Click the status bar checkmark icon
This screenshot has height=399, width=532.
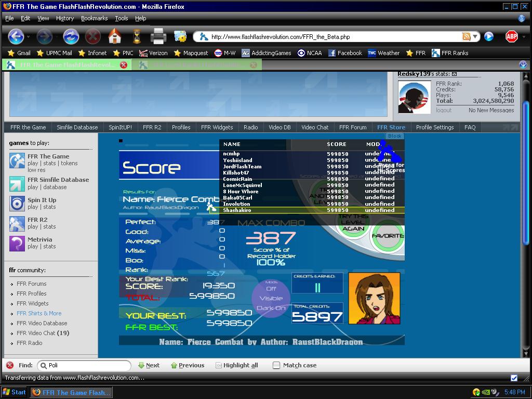click(514, 378)
